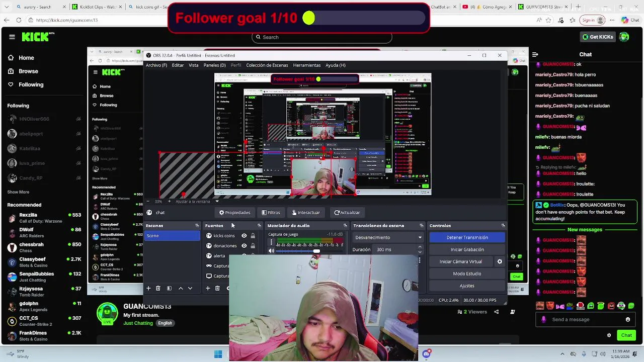Pop out the Fuentes dock
This screenshot has height=362, width=644.
(x=259, y=226)
